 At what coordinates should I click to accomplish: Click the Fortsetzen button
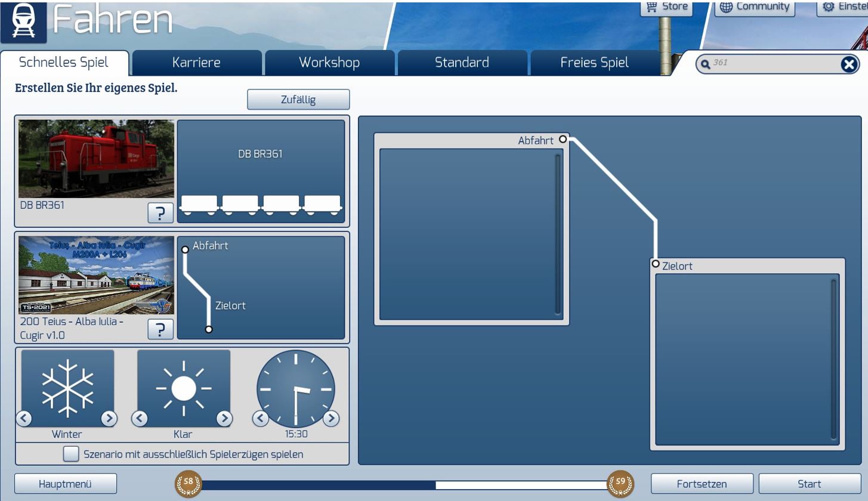click(x=702, y=484)
